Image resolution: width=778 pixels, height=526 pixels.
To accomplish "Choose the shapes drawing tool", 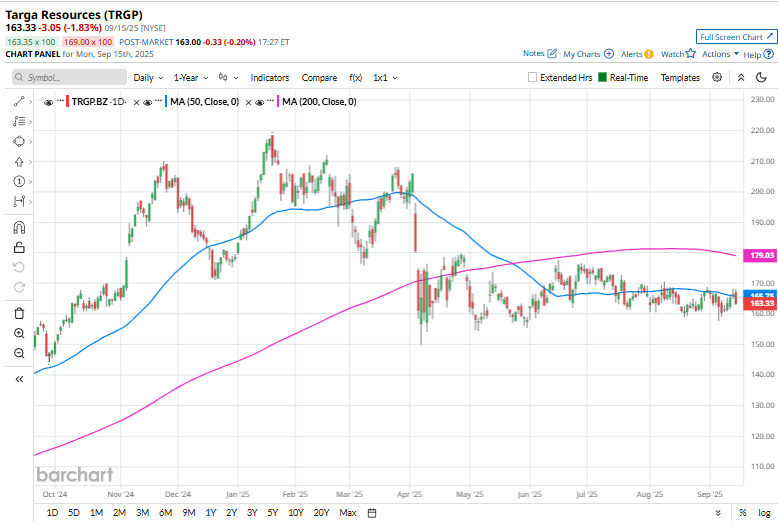I will tap(19, 141).
